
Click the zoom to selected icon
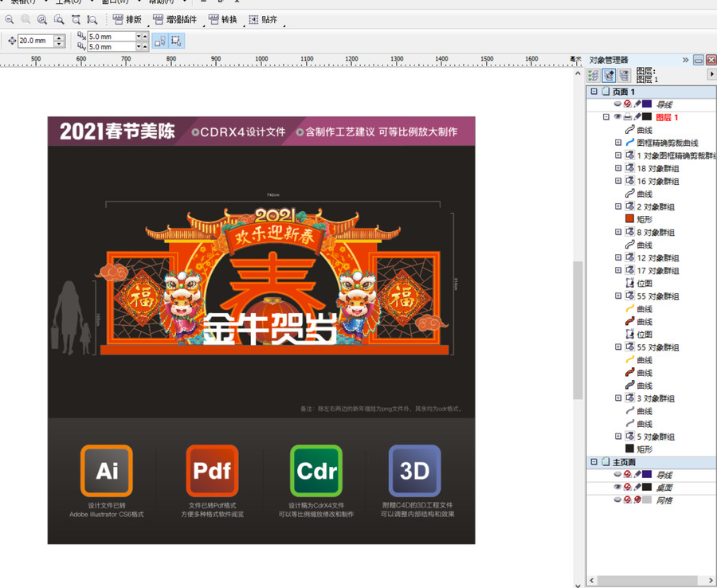click(x=25, y=19)
